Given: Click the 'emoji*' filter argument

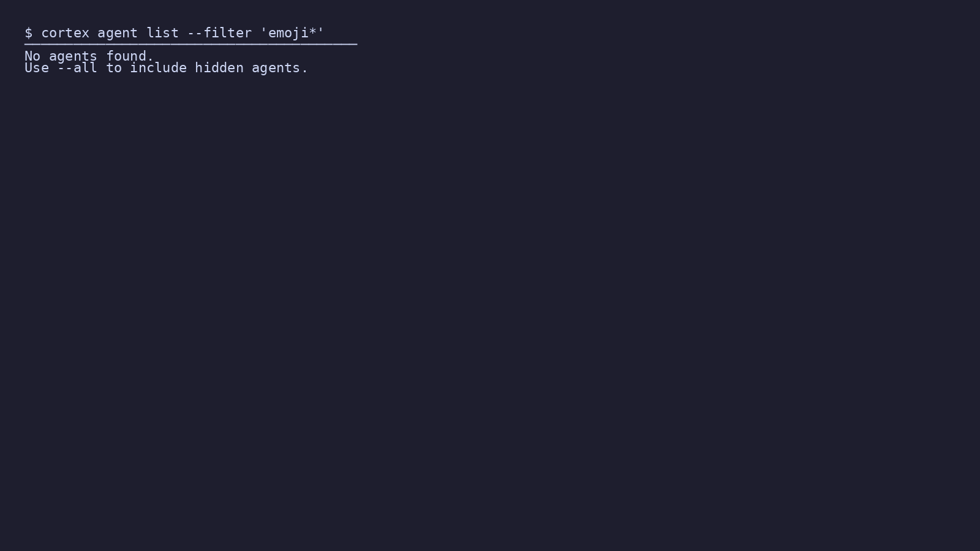Looking at the screenshot, I should pos(292,33).
